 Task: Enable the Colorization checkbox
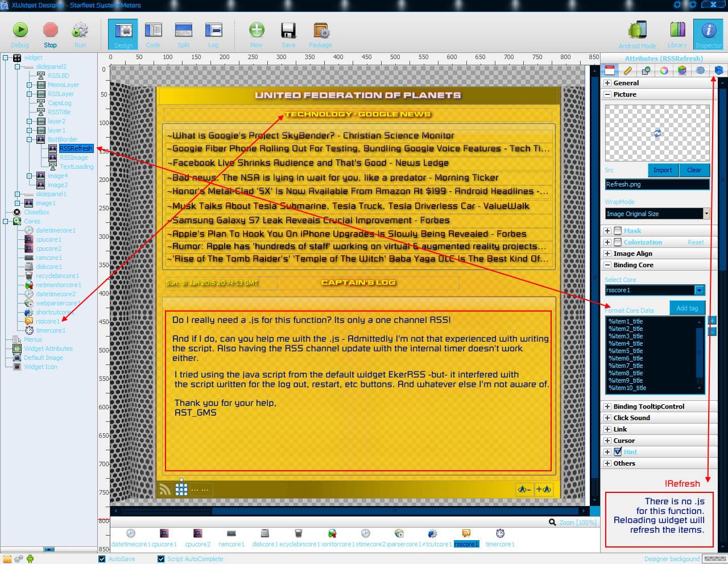[x=618, y=242]
